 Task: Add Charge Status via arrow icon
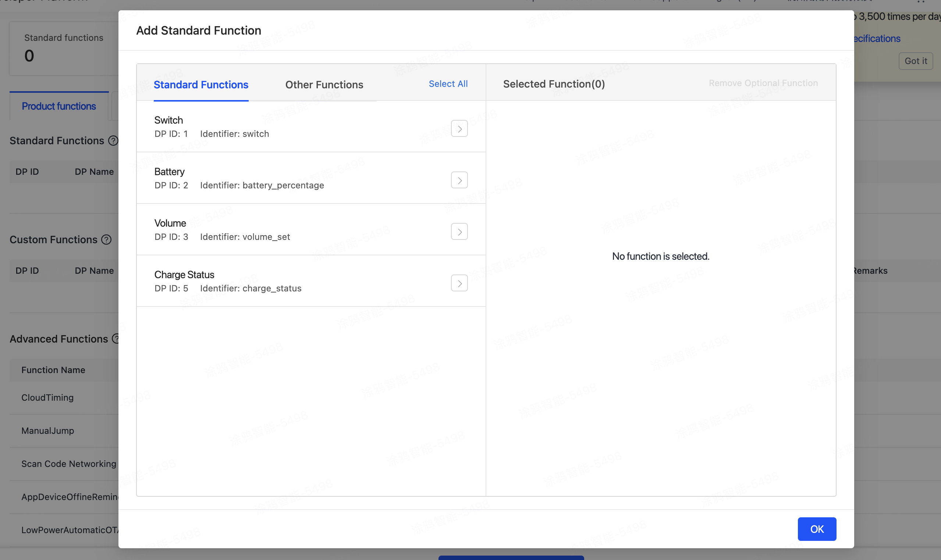pyautogui.click(x=459, y=283)
